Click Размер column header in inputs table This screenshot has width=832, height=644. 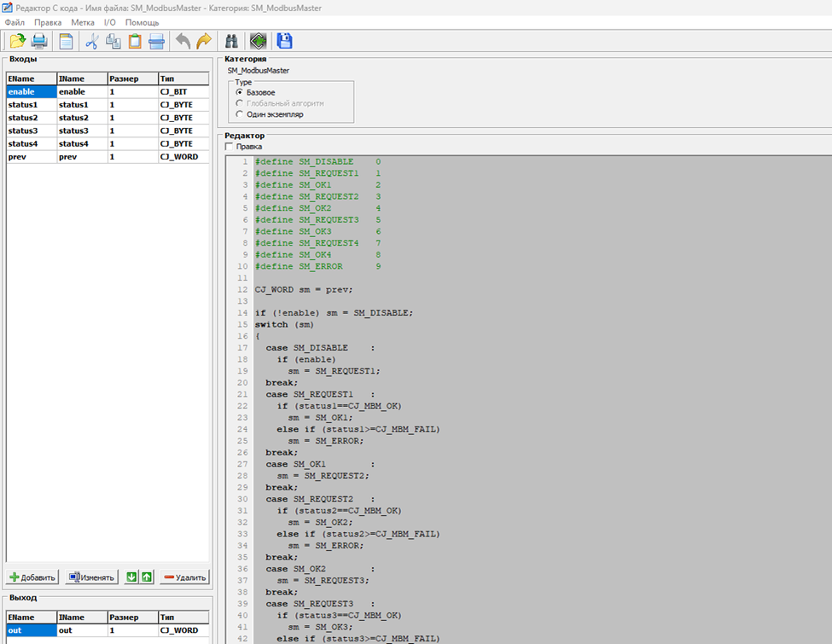[132, 78]
